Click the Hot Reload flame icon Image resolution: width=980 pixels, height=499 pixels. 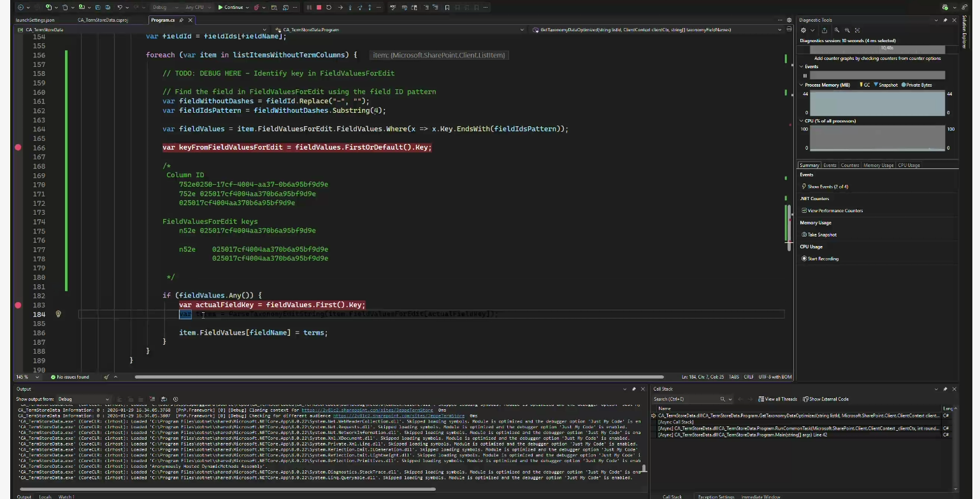pyautogui.click(x=257, y=8)
